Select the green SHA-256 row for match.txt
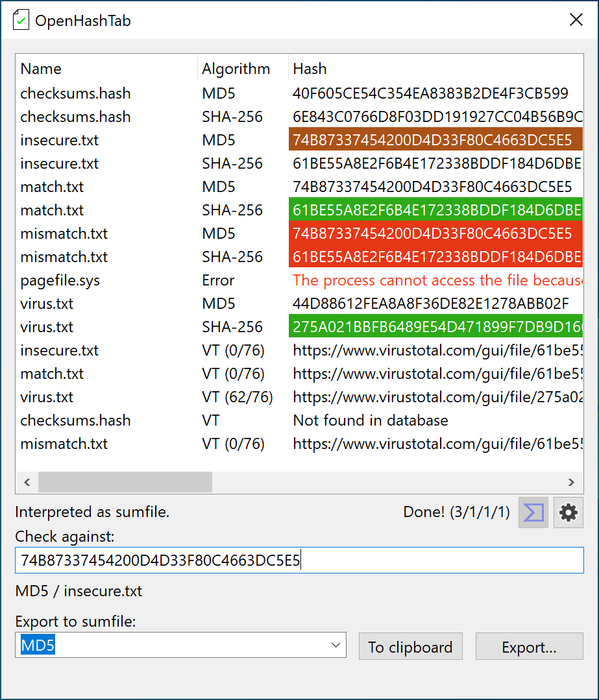The image size is (599, 700). pyautogui.click(x=435, y=210)
